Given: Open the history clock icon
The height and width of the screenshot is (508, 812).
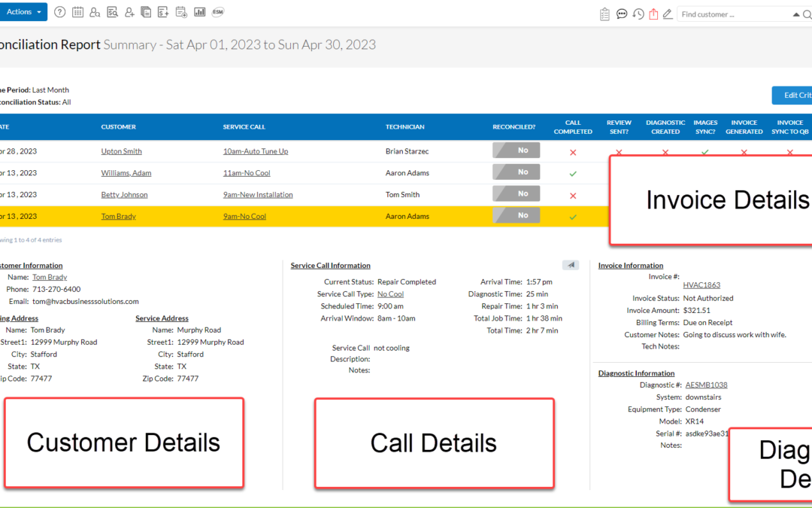Looking at the screenshot, I should click(x=638, y=14).
